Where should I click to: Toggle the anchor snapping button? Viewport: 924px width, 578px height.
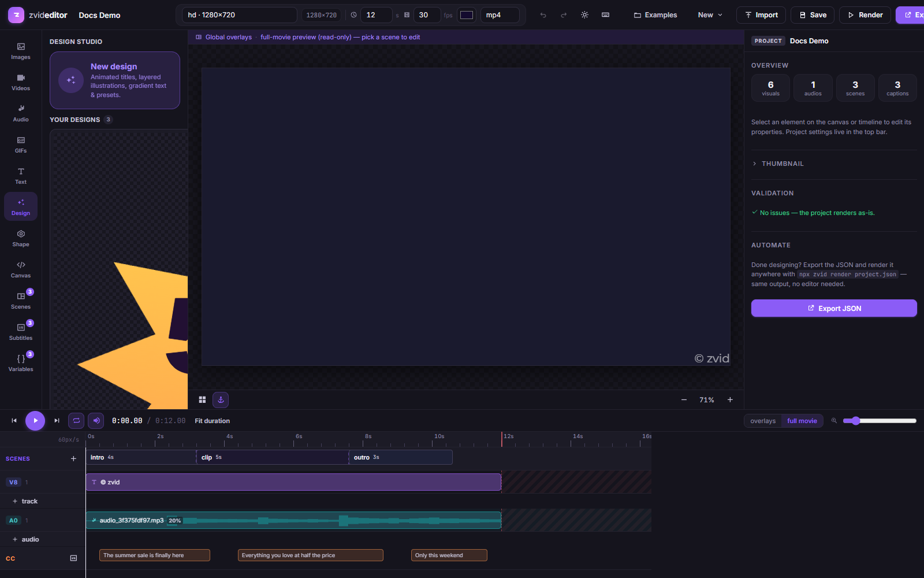click(x=221, y=400)
